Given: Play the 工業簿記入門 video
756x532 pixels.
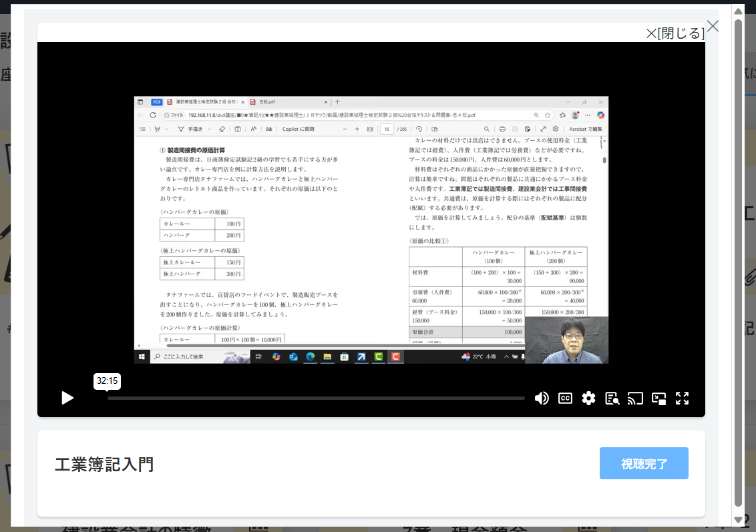Looking at the screenshot, I should pos(67,398).
